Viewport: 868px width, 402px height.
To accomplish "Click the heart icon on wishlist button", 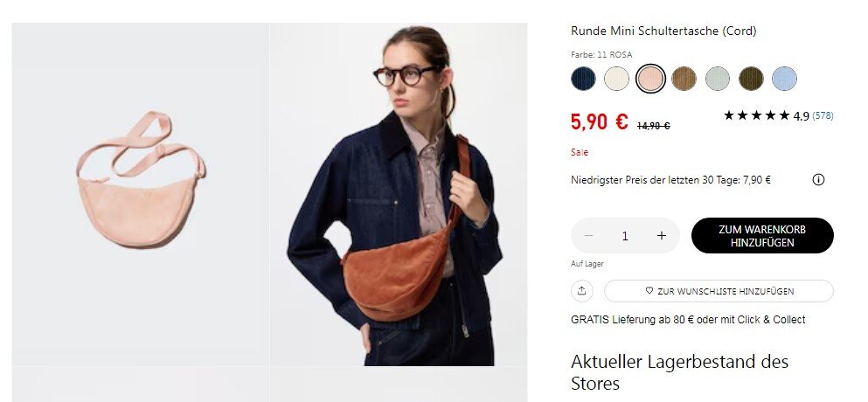I will pyautogui.click(x=649, y=291).
